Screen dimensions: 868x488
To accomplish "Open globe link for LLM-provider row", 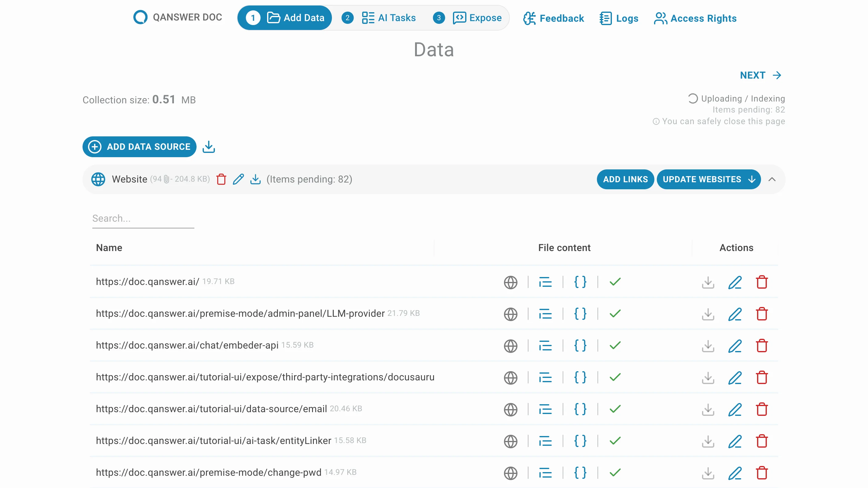I will point(510,314).
